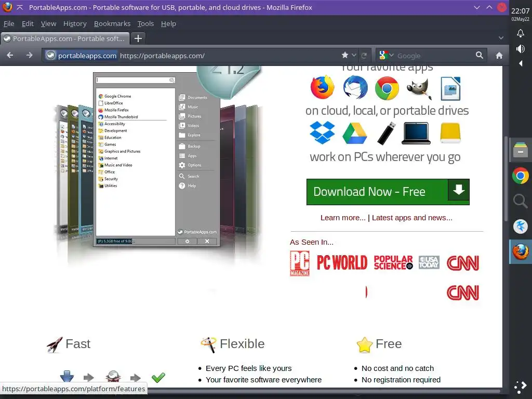
Task: Select the PortableApps.com tab
Action: tap(65, 38)
